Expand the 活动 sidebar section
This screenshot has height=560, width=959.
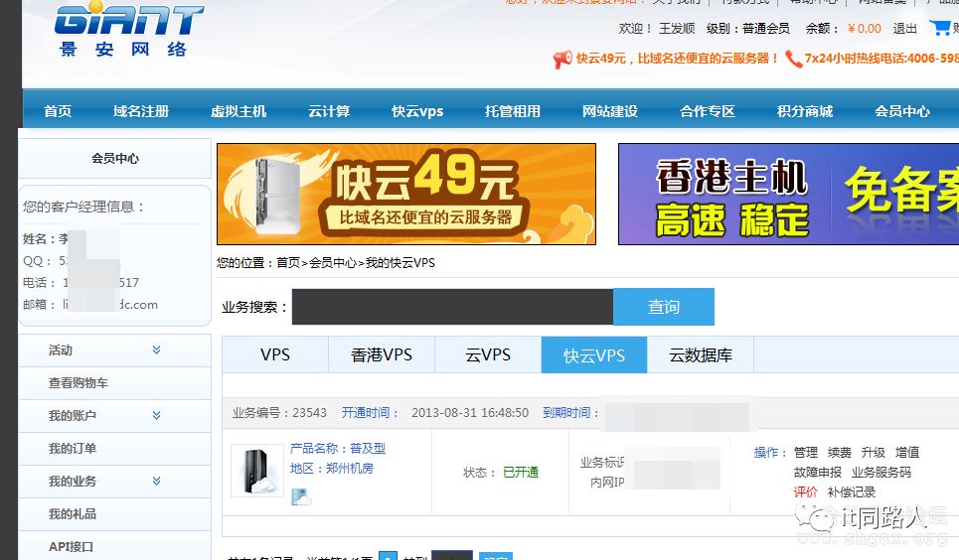coord(156,350)
